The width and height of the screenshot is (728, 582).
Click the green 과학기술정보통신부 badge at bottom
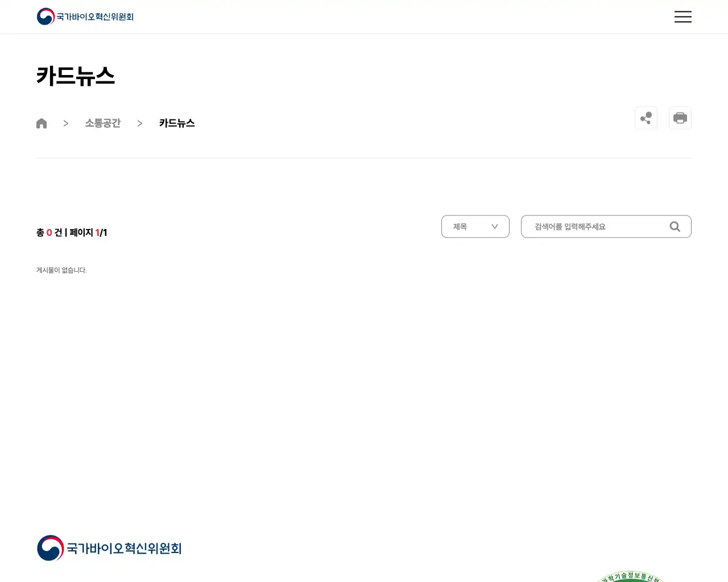(x=630, y=576)
